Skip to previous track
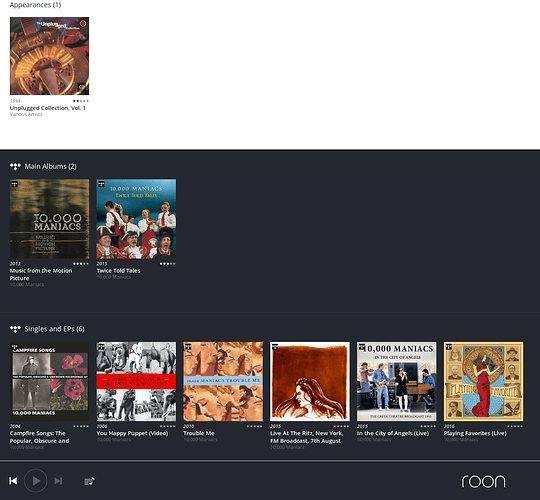Viewport: 540px width, 500px height. tap(13, 481)
